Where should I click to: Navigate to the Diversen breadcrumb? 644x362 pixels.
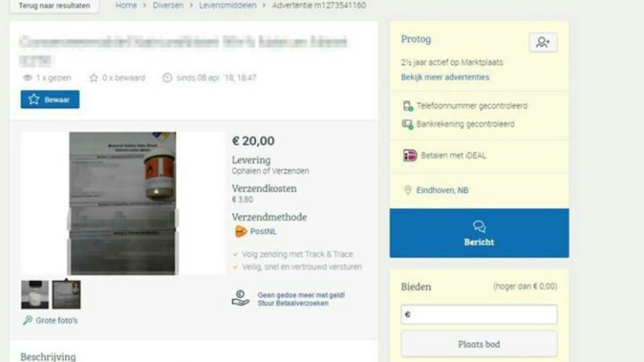(x=168, y=5)
